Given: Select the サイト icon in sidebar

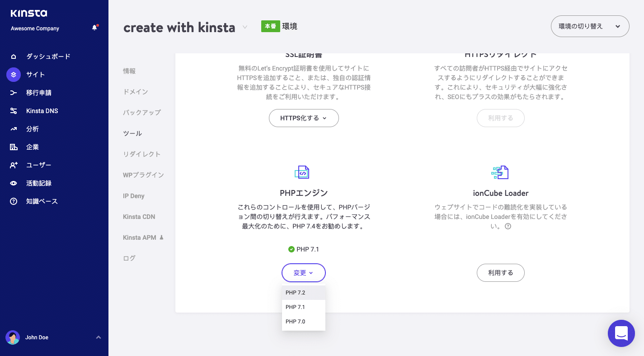Looking at the screenshot, I should click(x=13, y=74).
